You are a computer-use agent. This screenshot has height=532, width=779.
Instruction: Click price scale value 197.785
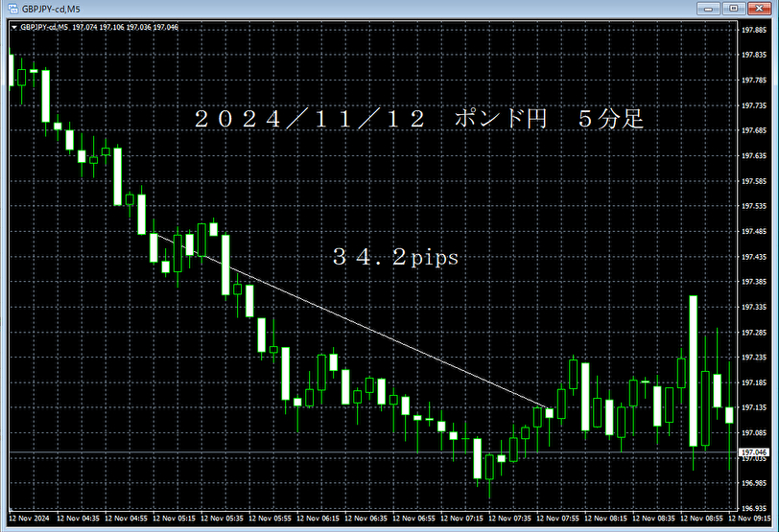tap(754, 80)
